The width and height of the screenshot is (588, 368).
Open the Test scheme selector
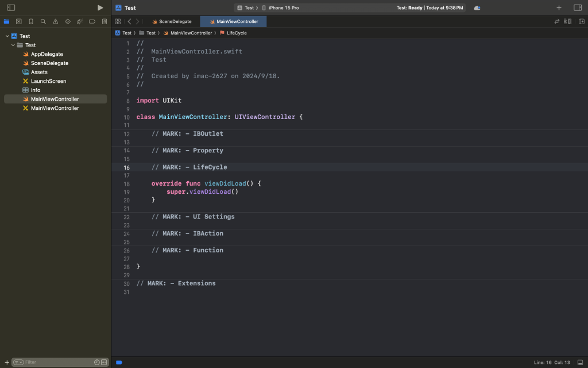[x=247, y=7]
